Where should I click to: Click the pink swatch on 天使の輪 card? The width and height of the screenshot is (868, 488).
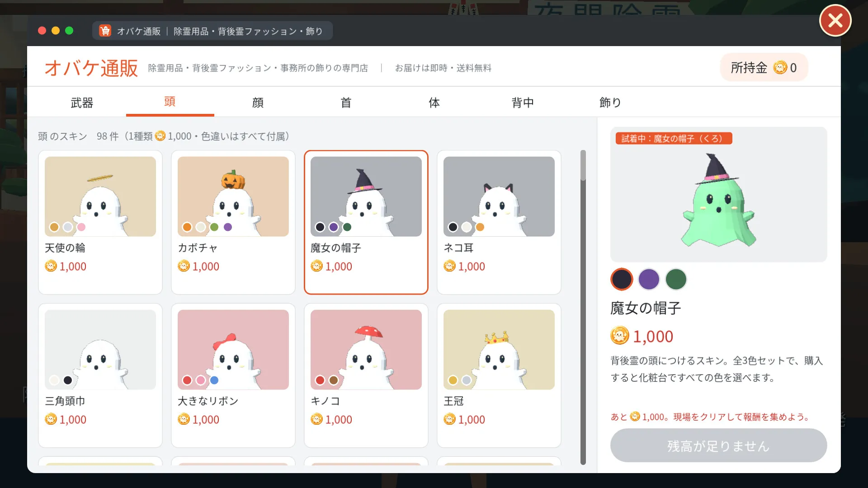pyautogui.click(x=81, y=227)
